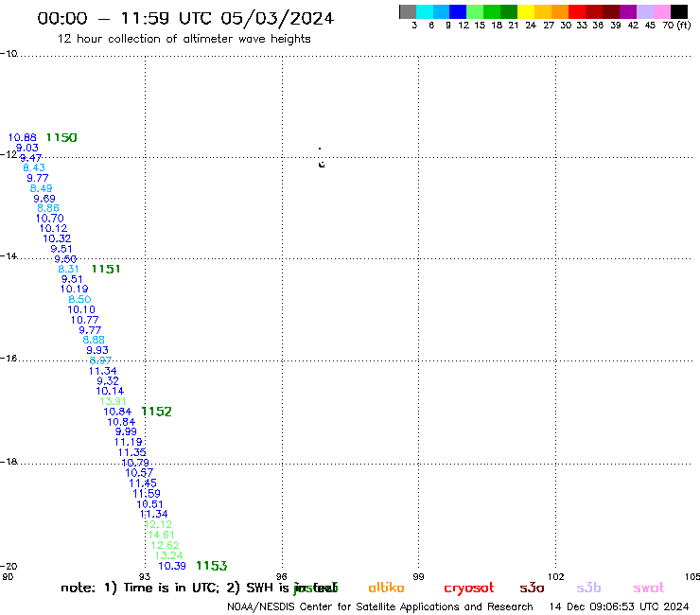This screenshot has width=700, height=615.
Task: Click the wave height value 10.12
Action: coord(53,228)
